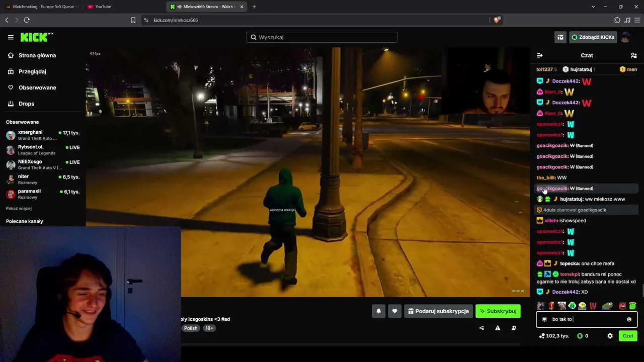The image size is (644, 362).
Task: Open NEEXcsgo followed channel
Action: [x=42, y=164]
